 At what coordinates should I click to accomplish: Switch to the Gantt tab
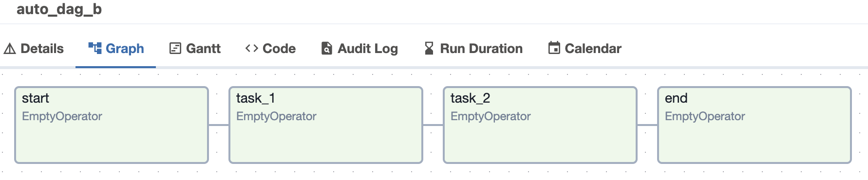[x=195, y=49]
